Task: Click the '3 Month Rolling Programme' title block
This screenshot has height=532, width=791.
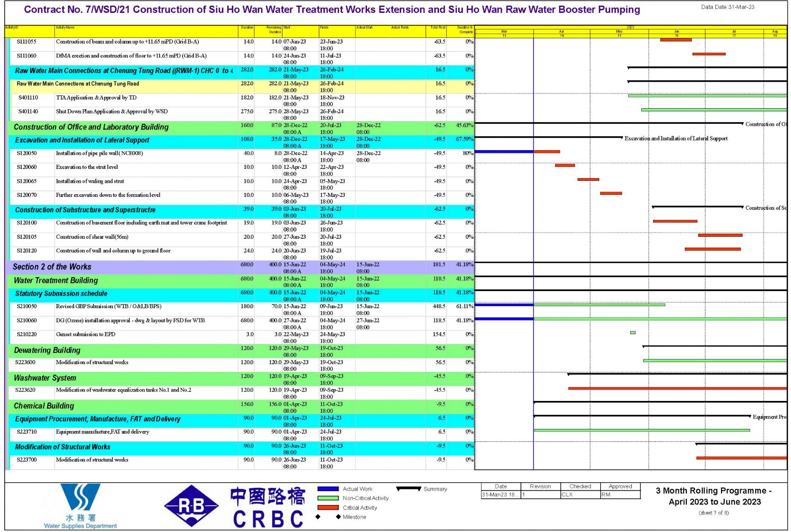Action: (x=714, y=496)
